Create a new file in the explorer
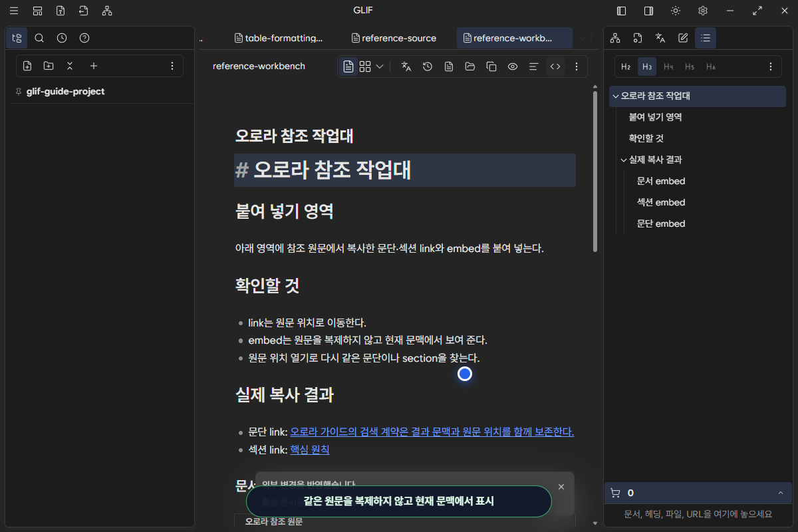This screenshot has width=798, height=532. pos(27,66)
